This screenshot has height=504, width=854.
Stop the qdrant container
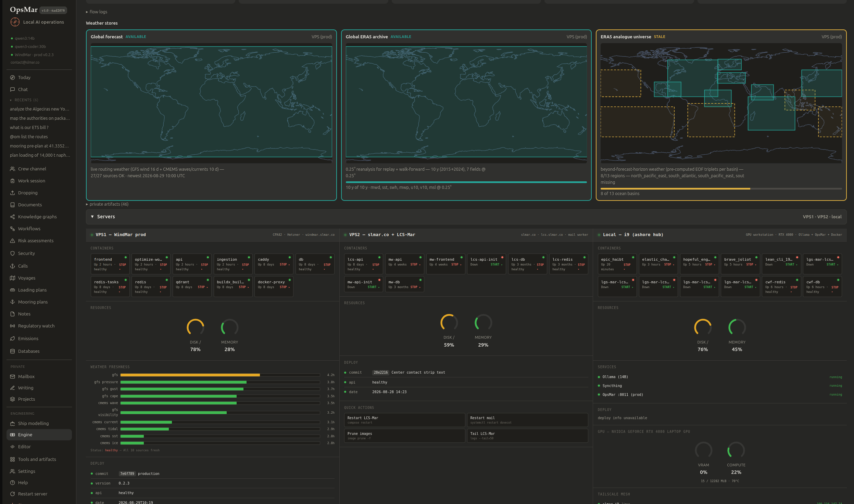202,287
